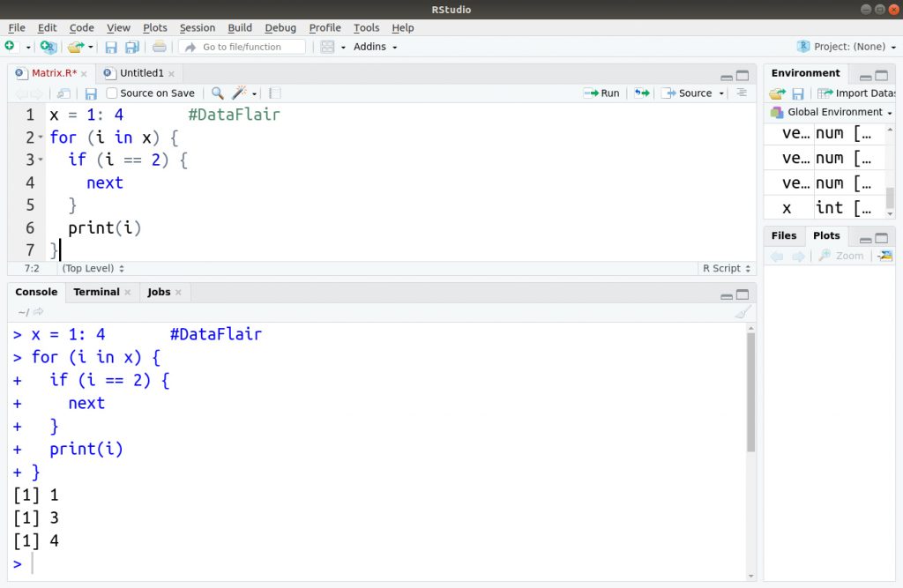
Task: Click the Re-run previous code icon
Action: [x=642, y=93]
